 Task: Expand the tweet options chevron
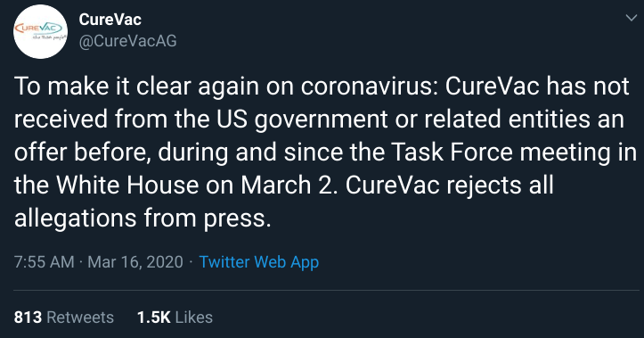coord(632,18)
